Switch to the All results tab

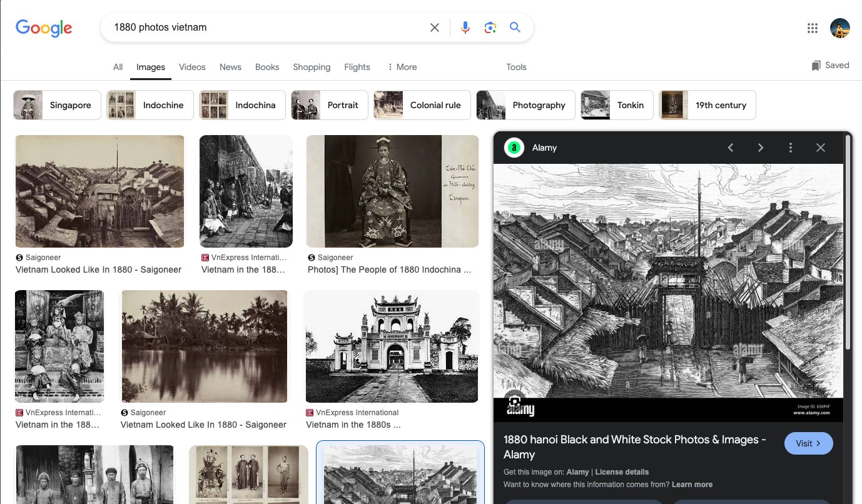pyautogui.click(x=118, y=67)
